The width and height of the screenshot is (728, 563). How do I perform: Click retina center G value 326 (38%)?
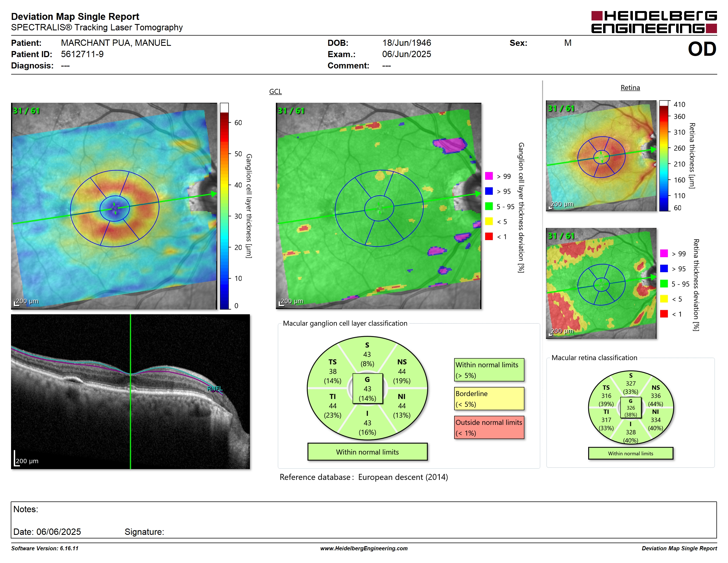pyautogui.click(x=631, y=408)
